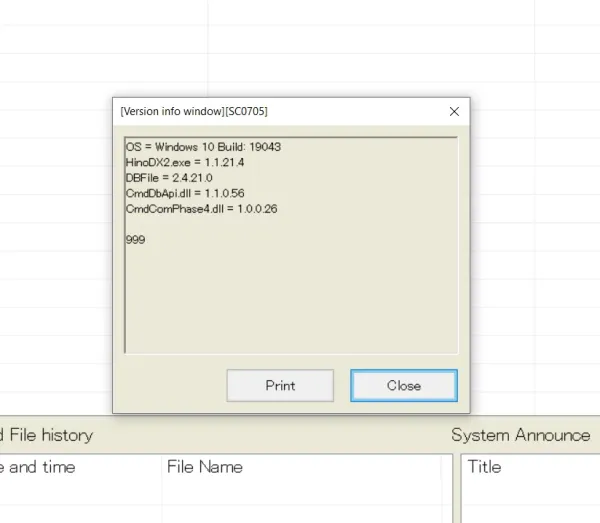Click the date and time column header
The image size is (600, 523).
[x=40, y=467]
